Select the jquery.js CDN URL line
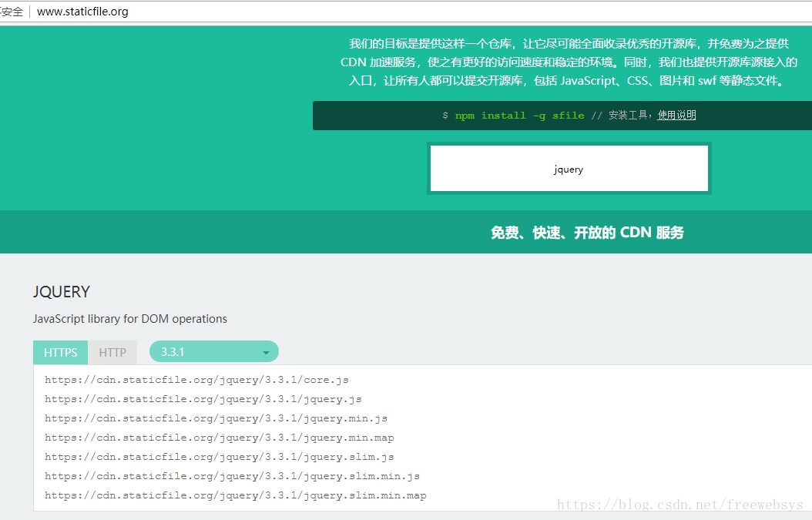 pos(203,399)
